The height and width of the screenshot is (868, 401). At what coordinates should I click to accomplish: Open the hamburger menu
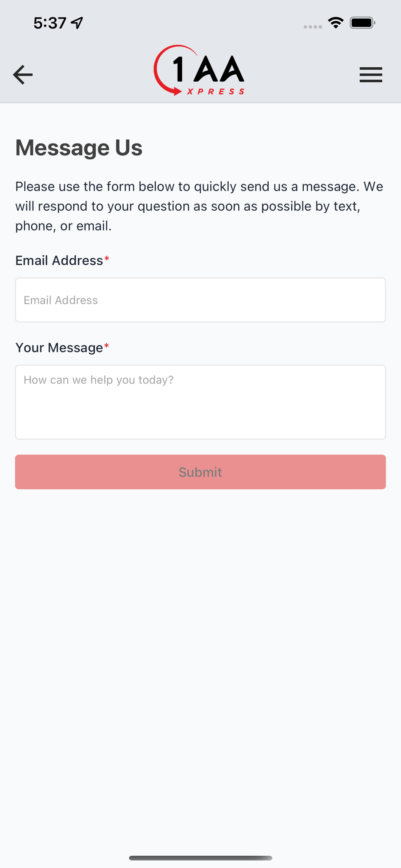pyautogui.click(x=371, y=75)
